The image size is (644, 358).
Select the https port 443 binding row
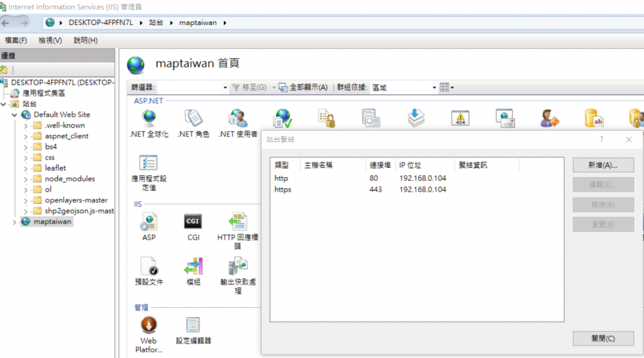click(x=416, y=190)
